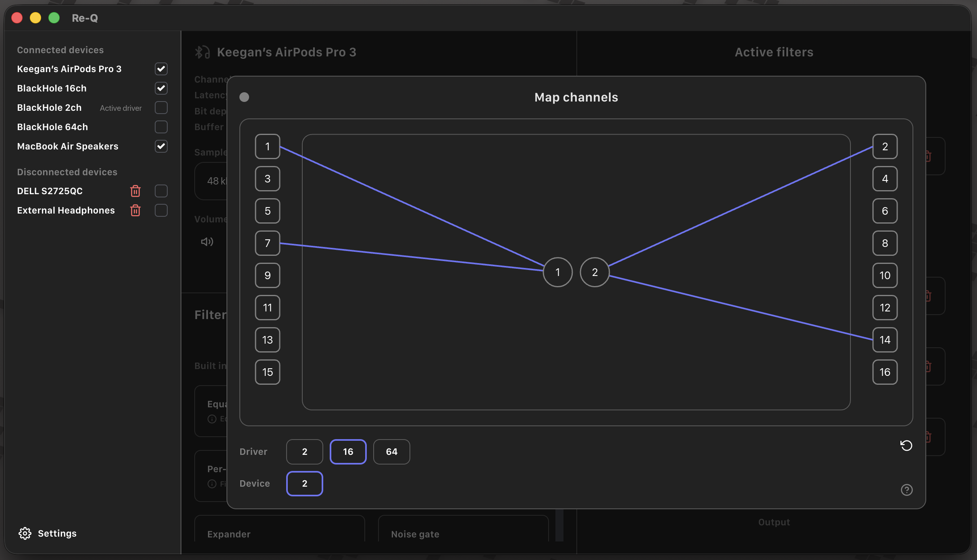Click driver channel node 8

coord(885,243)
